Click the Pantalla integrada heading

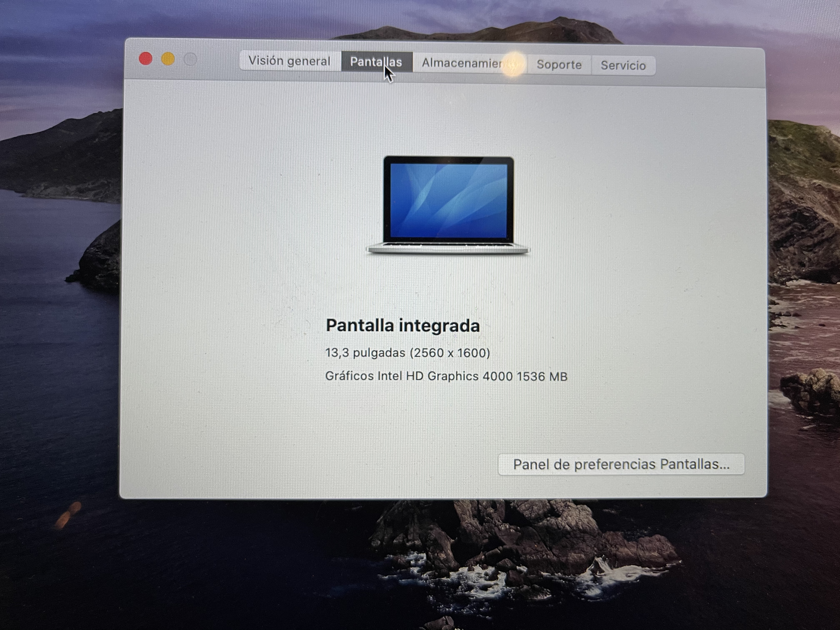pos(403,325)
